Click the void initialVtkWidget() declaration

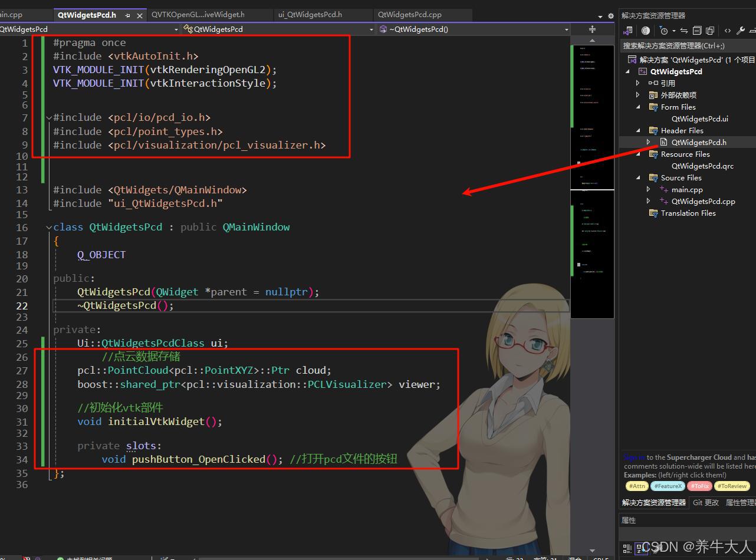(150, 421)
